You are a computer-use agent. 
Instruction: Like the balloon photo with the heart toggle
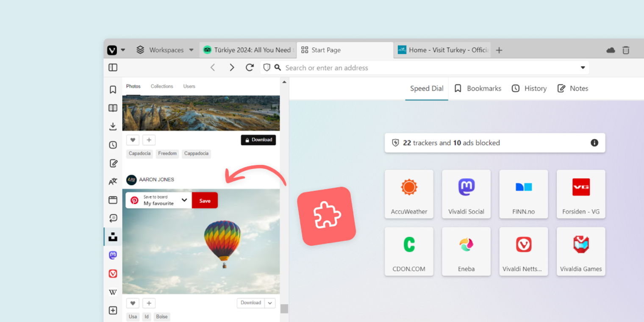pos(133,303)
